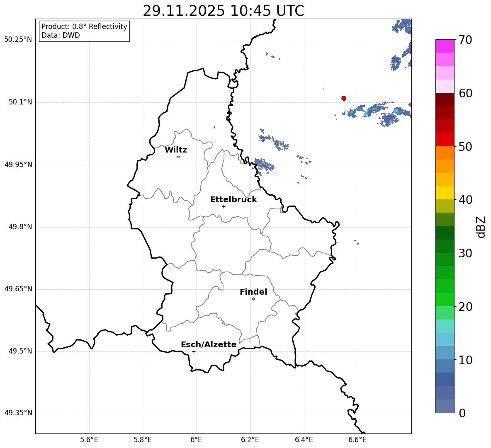Click the longitude label 6°E
491x448 pixels.
click(x=196, y=440)
